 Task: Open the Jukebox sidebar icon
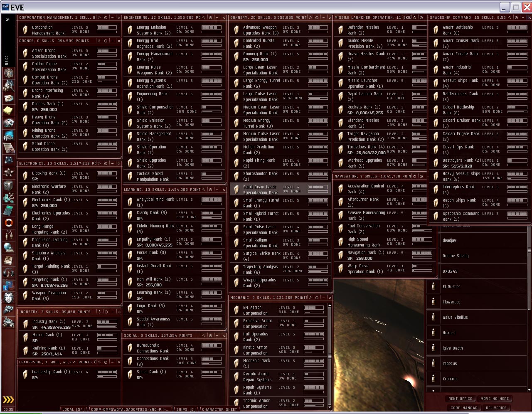[9, 273]
